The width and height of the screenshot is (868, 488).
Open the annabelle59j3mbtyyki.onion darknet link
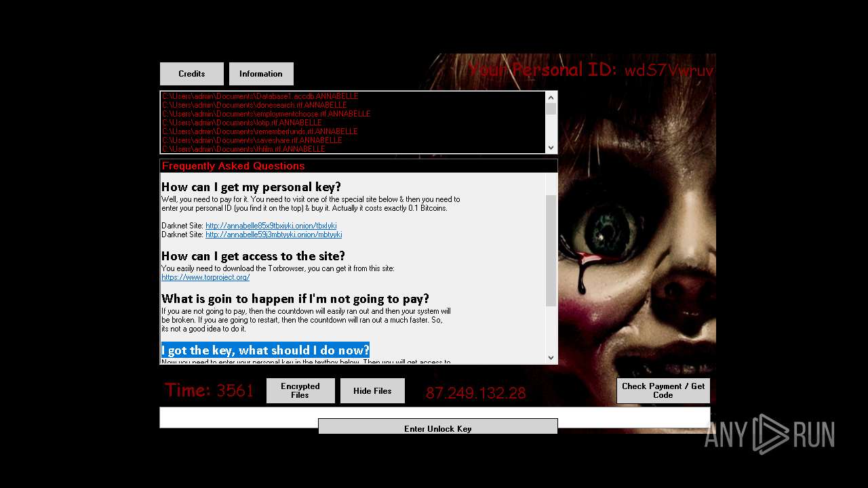[x=274, y=235]
